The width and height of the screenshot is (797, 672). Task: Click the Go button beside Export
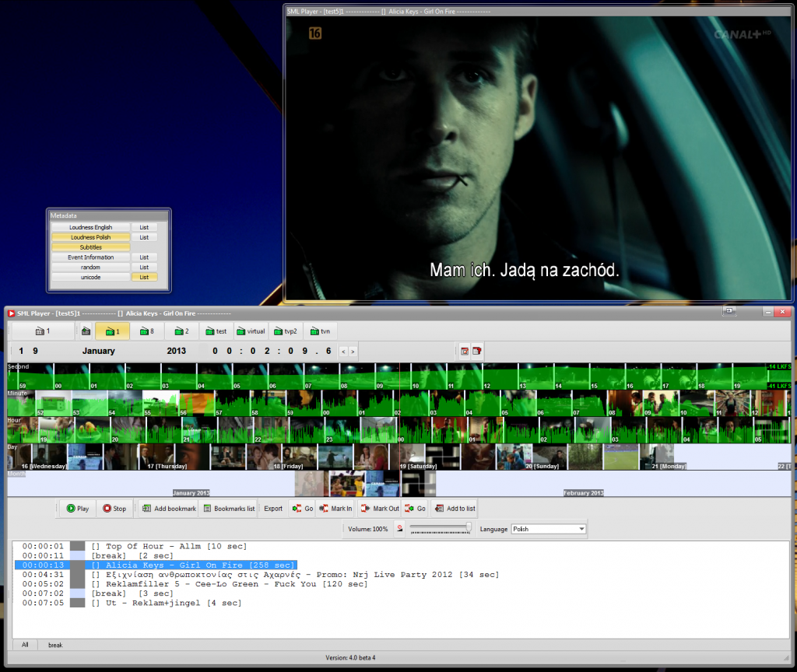303,509
